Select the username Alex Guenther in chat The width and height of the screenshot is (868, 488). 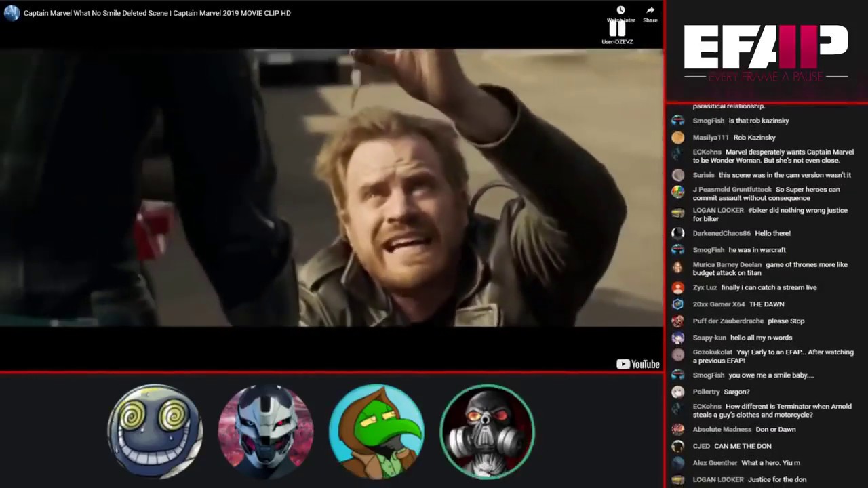coord(715,463)
